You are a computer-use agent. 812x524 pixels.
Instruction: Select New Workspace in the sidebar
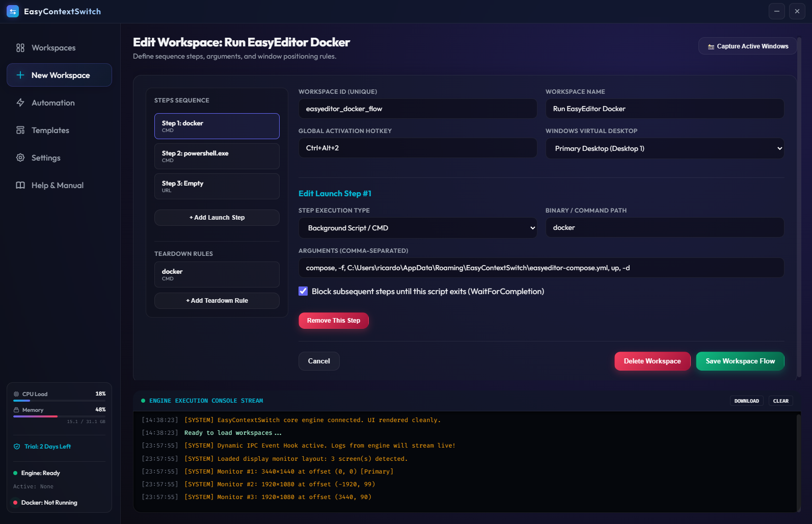[x=59, y=75]
